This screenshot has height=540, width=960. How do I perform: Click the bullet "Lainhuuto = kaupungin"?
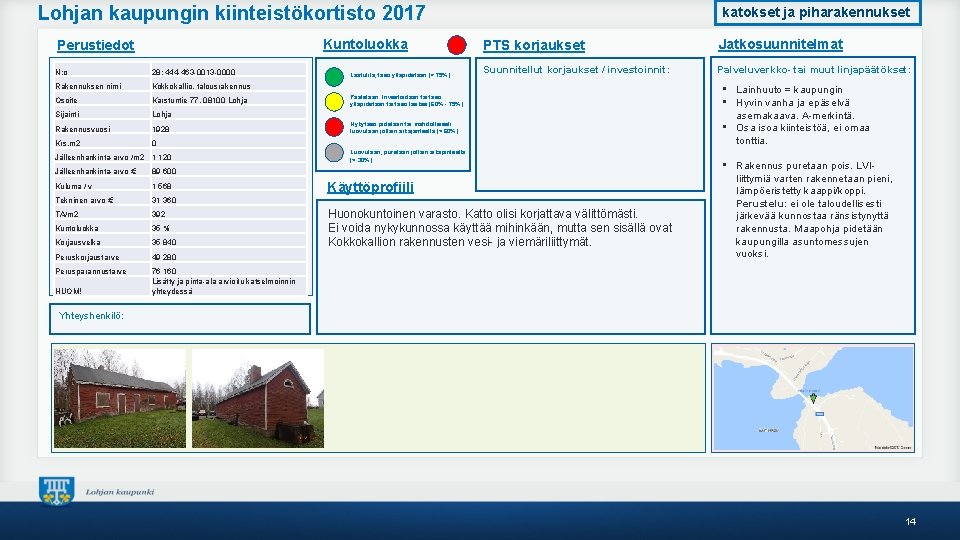coord(789,90)
